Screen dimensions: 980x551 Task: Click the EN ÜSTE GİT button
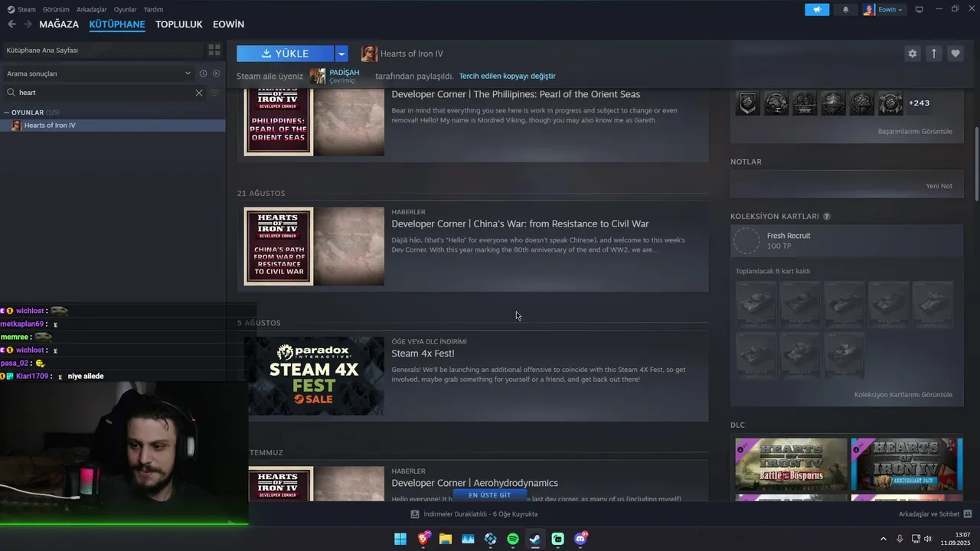(489, 495)
